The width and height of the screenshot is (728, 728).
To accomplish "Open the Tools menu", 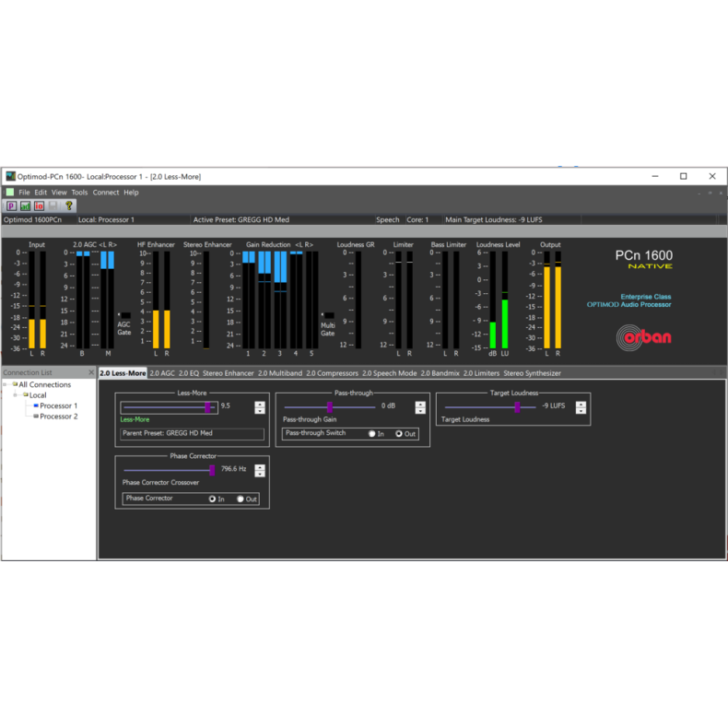I will point(79,193).
